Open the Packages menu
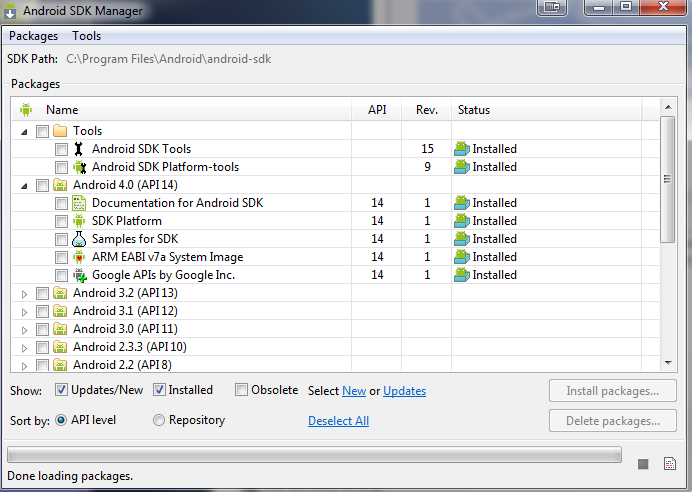 point(34,36)
